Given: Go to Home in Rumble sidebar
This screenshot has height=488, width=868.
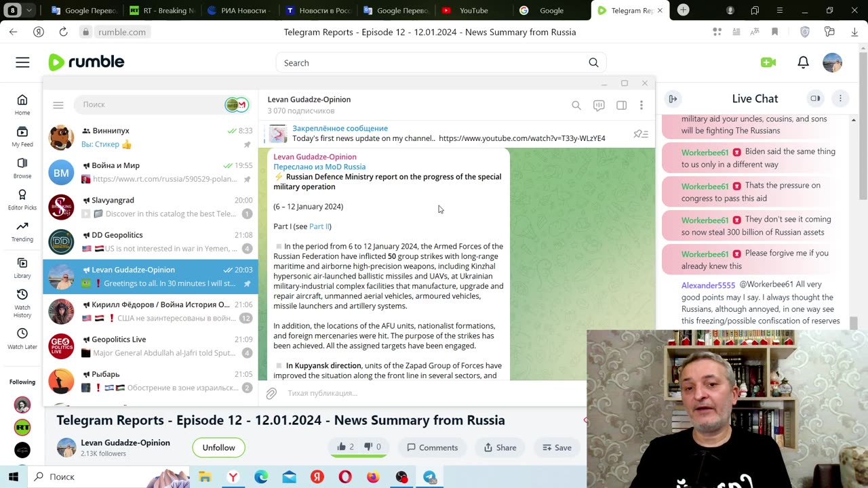Looking at the screenshot, I should coord(22,105).
